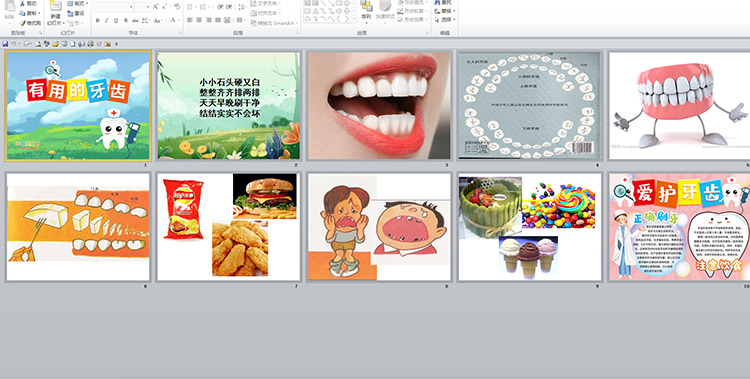
Task: Click Convert to SmartArt button
Action: coord(274,23)
